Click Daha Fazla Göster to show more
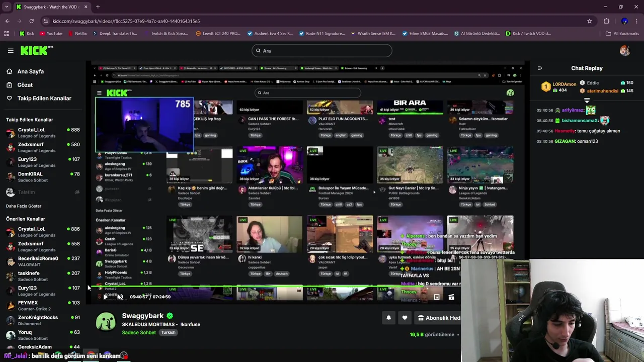The height and width of the screenshot is (362, 644). (24, 206)
